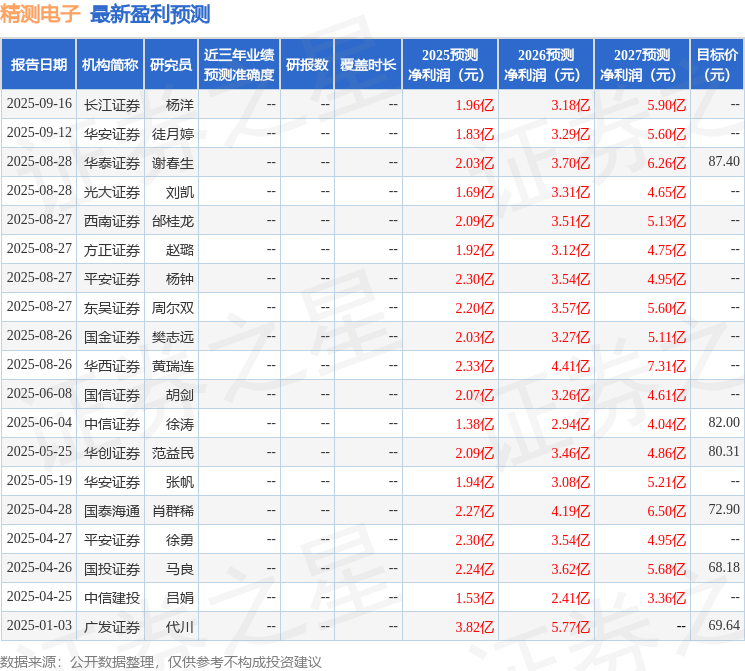745x671 pixels.
Task: Click the 机构简称 column header
Action: pos(110,65)
